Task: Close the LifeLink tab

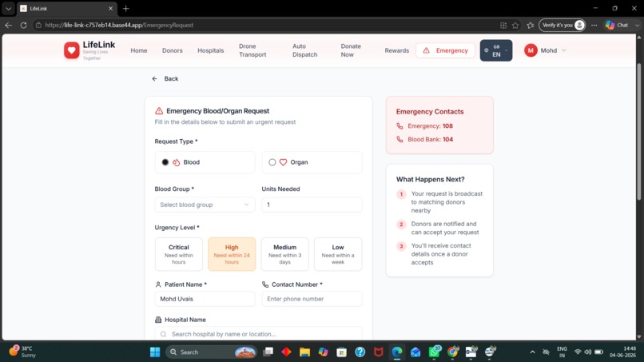Action: pyautogui.click(x=110, y=8)
